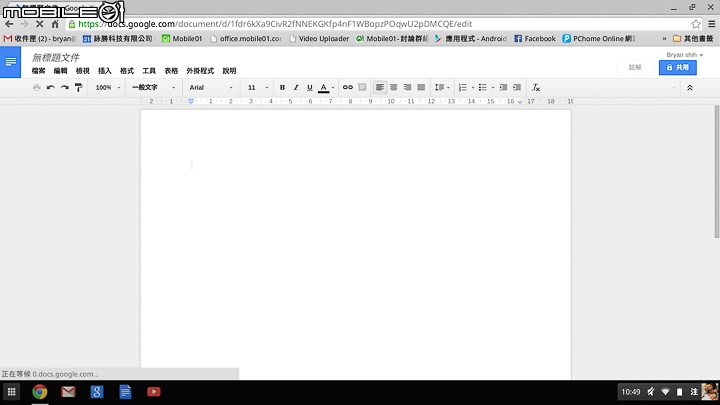Toggle italic formatting

(x=296, y=87)
